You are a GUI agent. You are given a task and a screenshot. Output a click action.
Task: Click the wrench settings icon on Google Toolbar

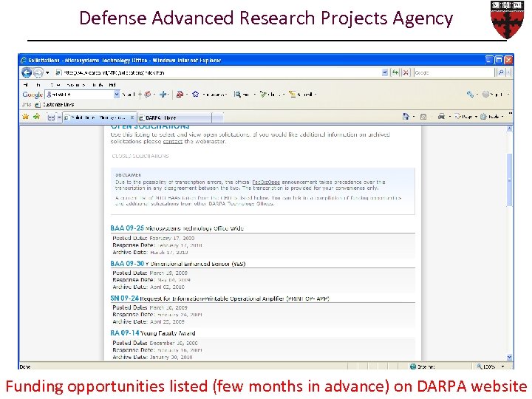(470, 95)
